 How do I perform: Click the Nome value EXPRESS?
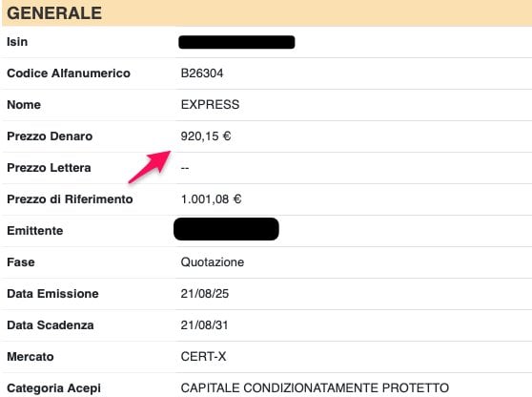(x=210, y=105)
